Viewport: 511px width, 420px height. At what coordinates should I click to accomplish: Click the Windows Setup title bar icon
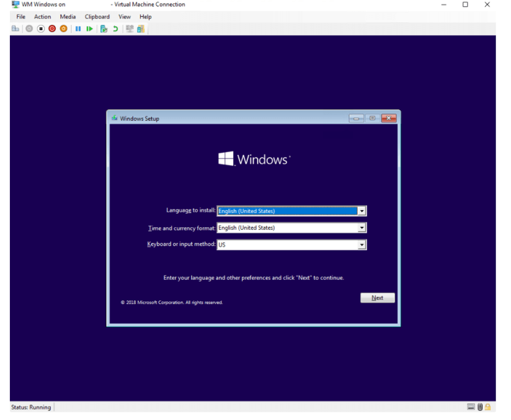(115, 118)
